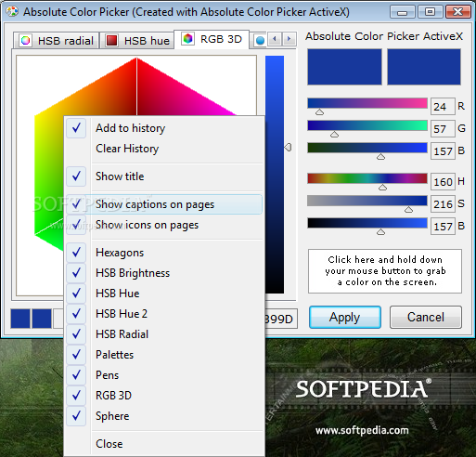Open the HSB radial tab
The height and width of the screenshot is (457, 476).
[x=57, y=41]
